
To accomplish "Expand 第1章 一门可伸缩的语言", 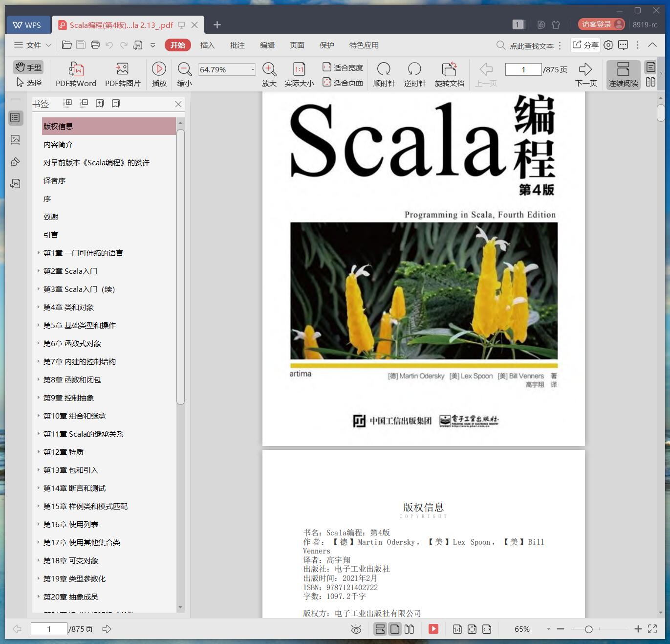I will pyautogui.click(x=39, y=253).
